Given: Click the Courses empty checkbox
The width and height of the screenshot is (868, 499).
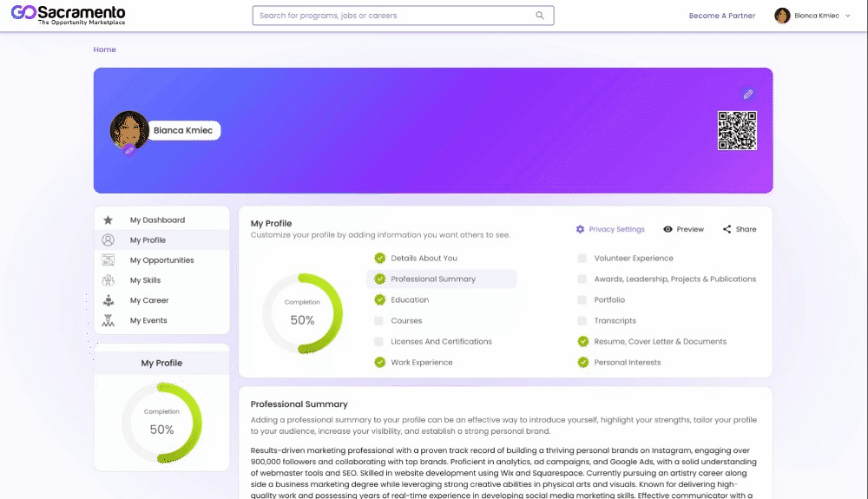Looking at the screenshot, I should [x=378, y=321].
